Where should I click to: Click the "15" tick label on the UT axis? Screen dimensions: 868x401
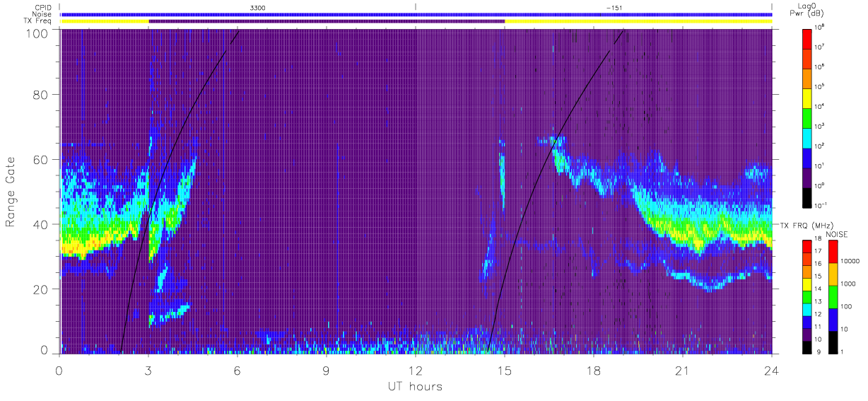505,371
